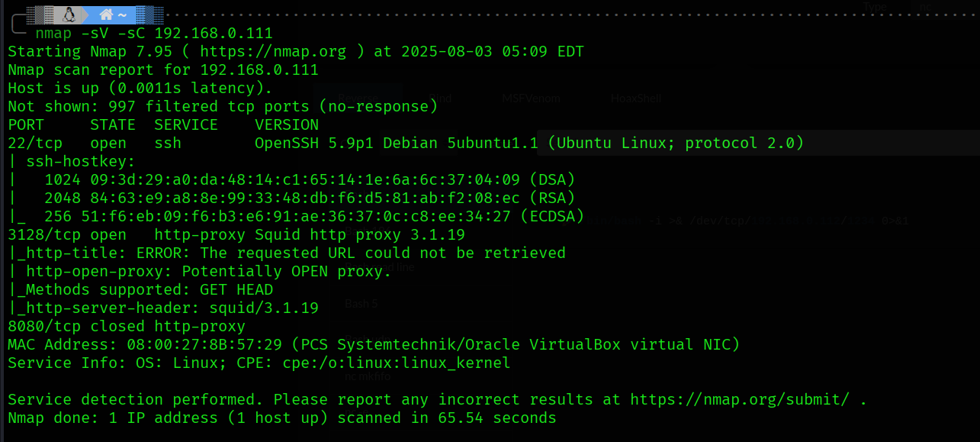
Task: Click the home directory icon in prompt
Action: point(106,15)
